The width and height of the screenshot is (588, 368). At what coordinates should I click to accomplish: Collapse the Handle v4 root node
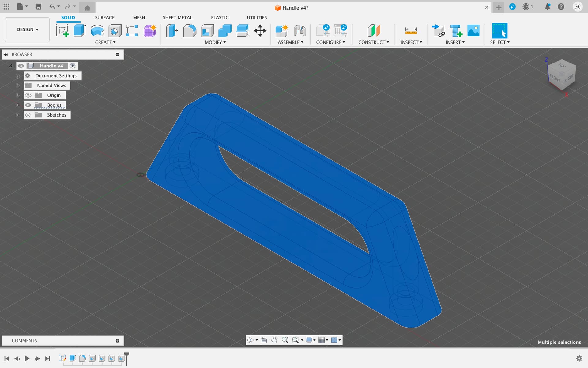(11, 66)
